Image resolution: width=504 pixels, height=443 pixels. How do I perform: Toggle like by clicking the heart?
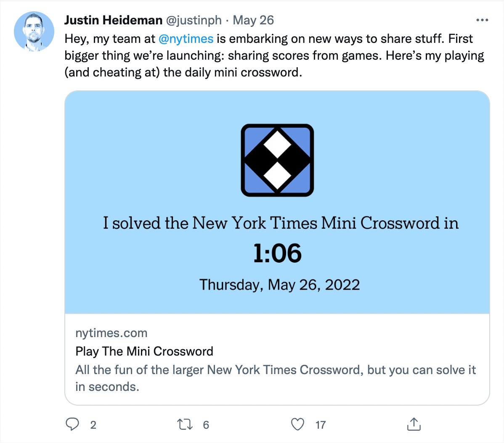[x=298, y=425]
